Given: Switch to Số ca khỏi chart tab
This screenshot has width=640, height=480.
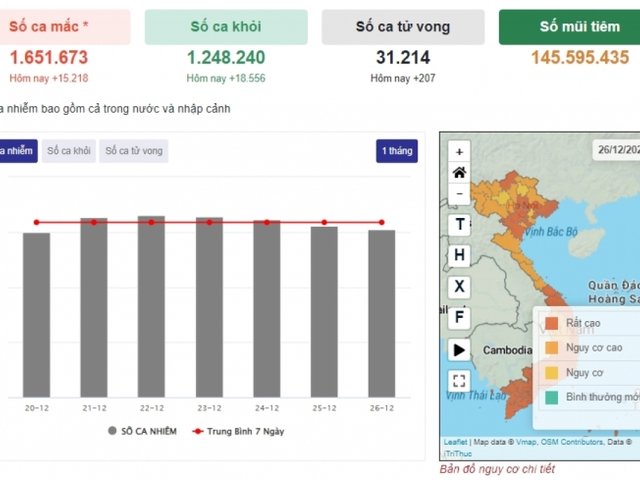Looking at the screenshot, I should 69,152.
